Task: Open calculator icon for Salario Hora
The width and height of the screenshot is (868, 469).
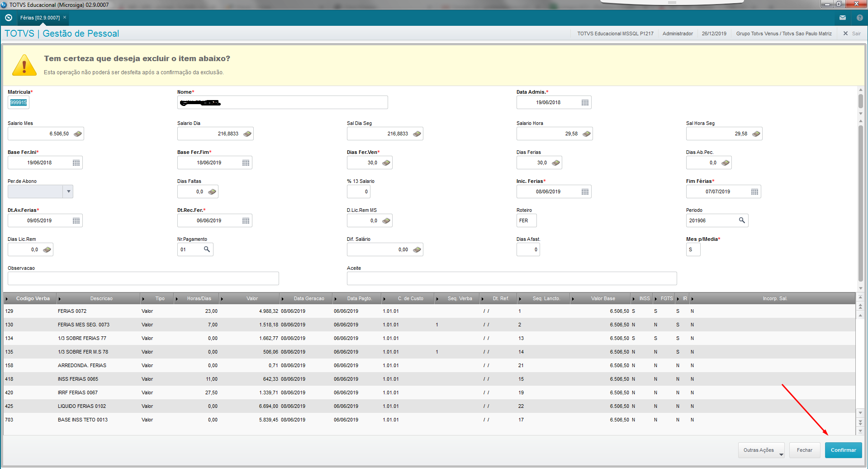Action: tap(587, 134)
